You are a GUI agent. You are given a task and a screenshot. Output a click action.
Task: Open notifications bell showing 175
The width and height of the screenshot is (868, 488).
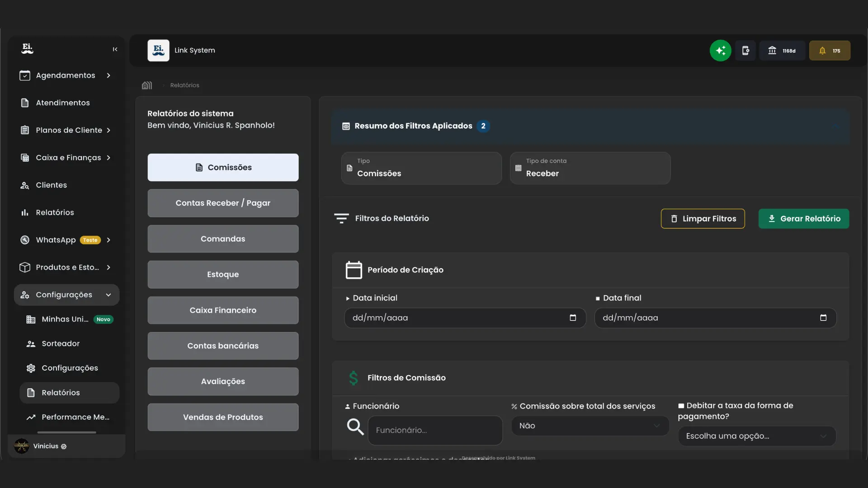(x=830, y=50)
